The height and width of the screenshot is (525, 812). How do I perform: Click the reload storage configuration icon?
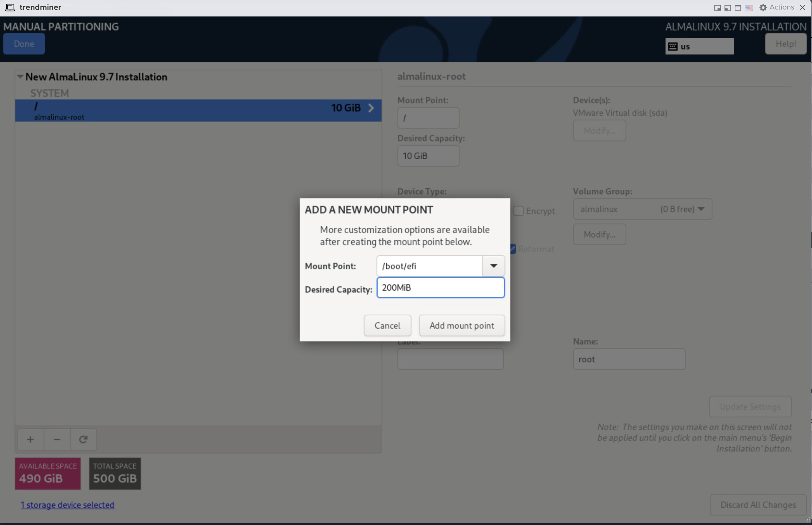coord(83,439)
